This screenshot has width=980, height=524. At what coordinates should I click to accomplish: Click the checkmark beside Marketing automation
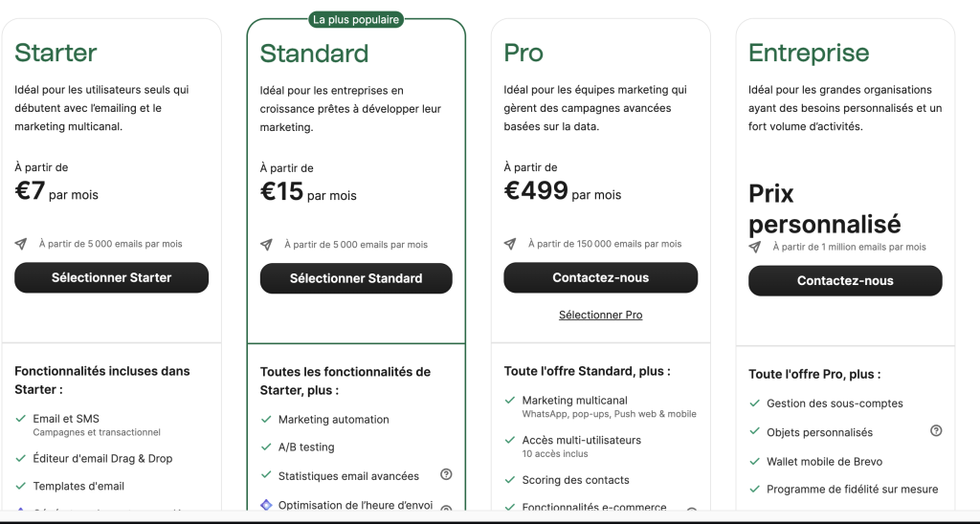[x=266, y=419]
